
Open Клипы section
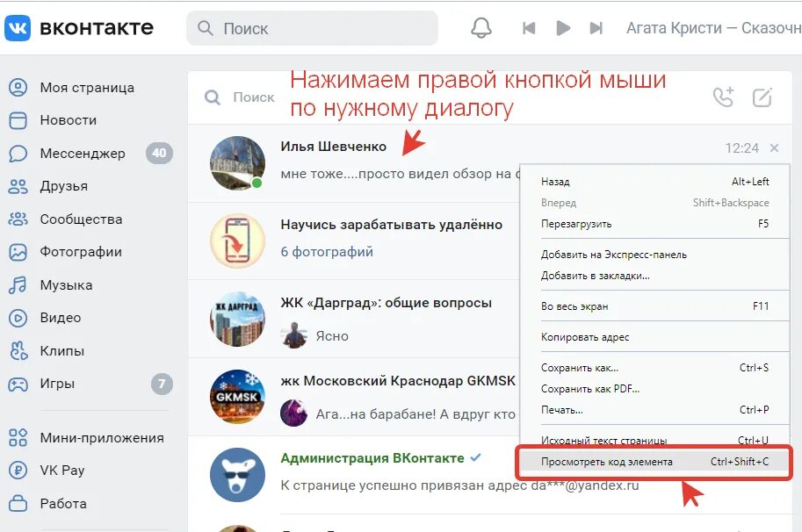[x=61, y=350]
